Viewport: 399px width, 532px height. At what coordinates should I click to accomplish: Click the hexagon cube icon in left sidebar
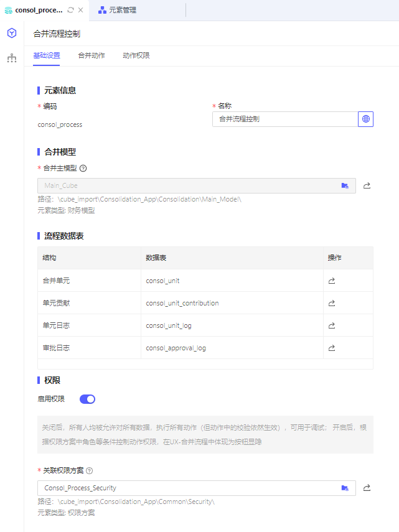(x=12, y=33)
